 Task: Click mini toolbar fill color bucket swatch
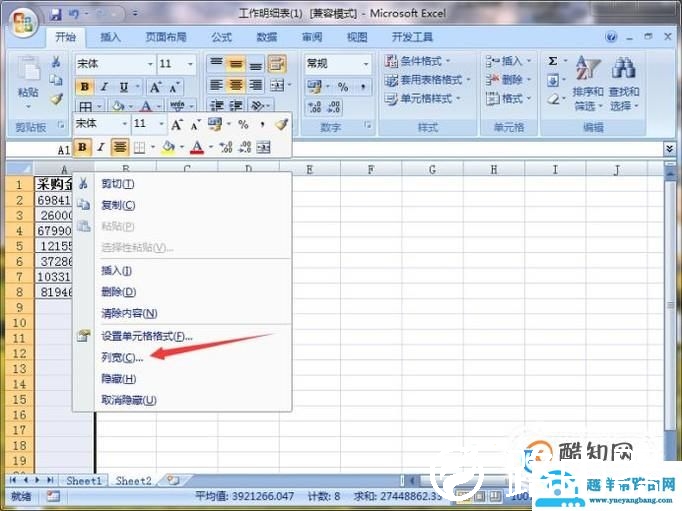click(x=168, y=147)
